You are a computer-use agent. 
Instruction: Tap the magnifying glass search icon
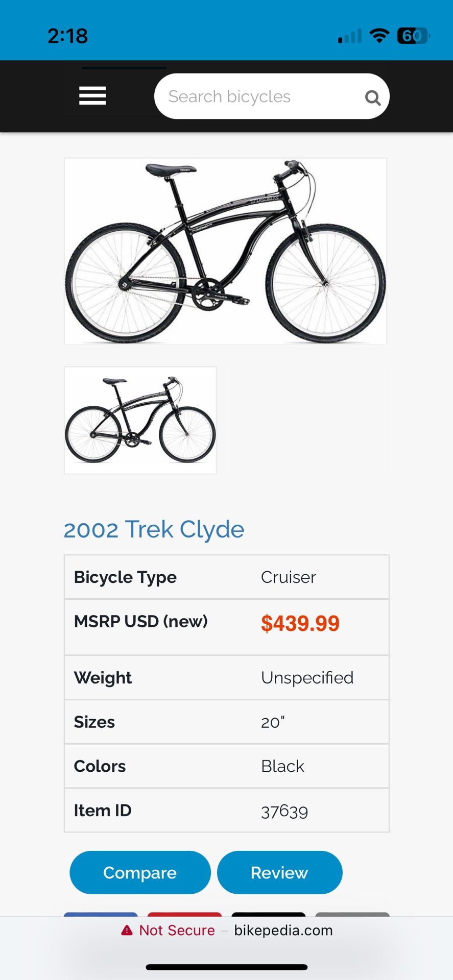(x=373, y=97)
